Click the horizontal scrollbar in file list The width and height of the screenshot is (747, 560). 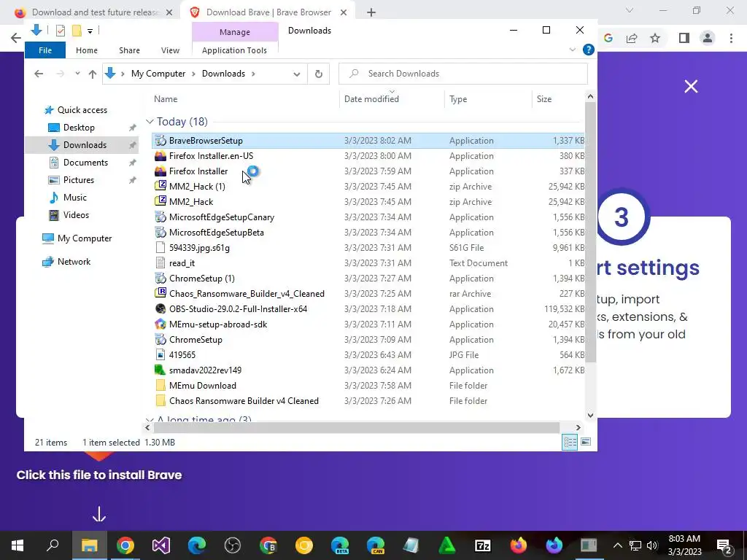click(x=356, y=427)
